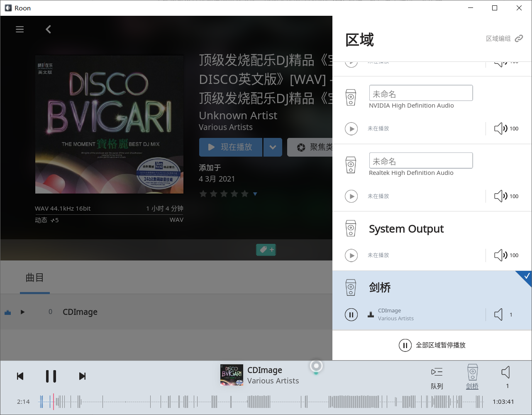This screenshot has height=415, width=532.
Task: Open footer volume control
Action: click(x=506, y=377)
